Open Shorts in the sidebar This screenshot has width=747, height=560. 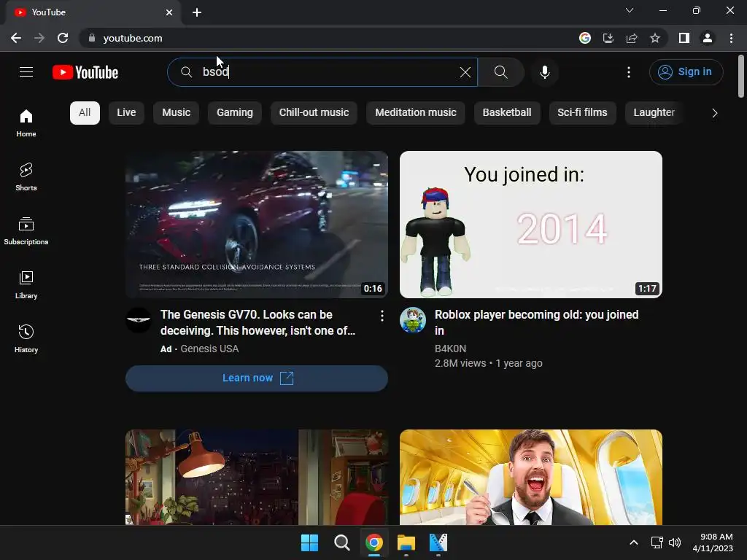click(26, 177)
